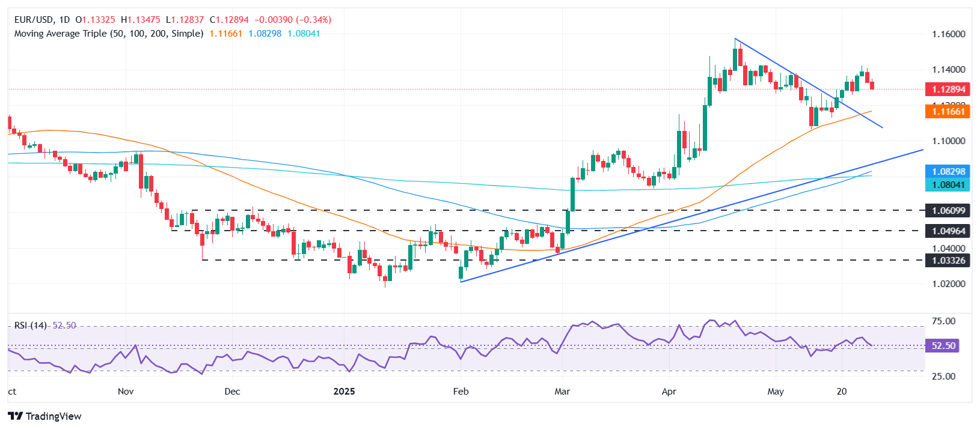The image size is (980, 430).
Task: Click the orange 1.11661 price axis label
Action: (x=948, y=112)
